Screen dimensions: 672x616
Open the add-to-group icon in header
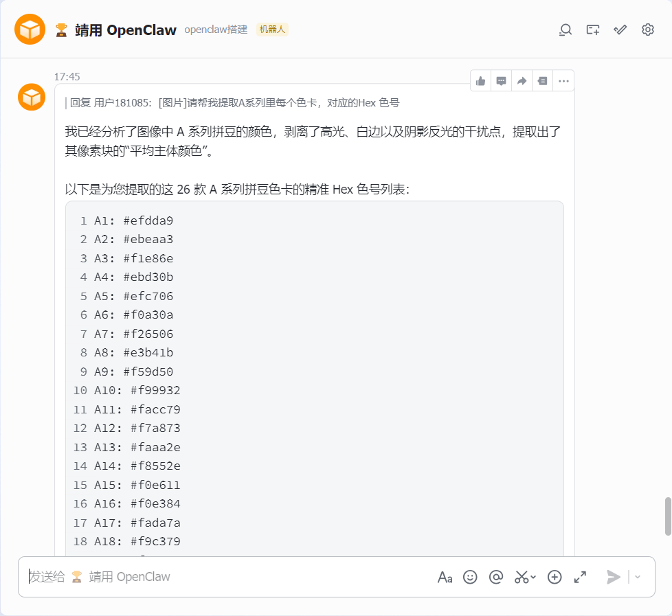(x=593, y=30)
